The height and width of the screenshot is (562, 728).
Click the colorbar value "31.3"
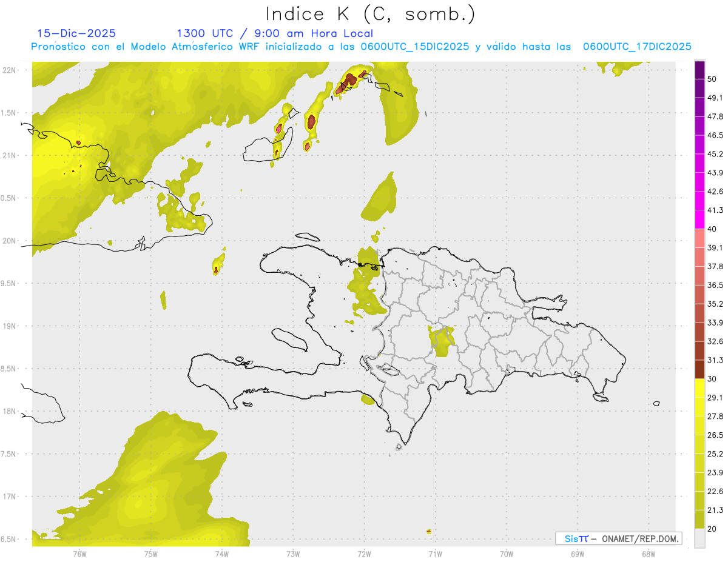(x=715, y=360)
